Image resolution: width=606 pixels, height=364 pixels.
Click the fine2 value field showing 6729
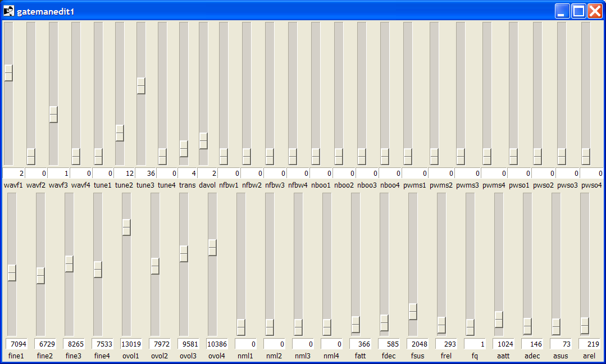tap(45, 344)
